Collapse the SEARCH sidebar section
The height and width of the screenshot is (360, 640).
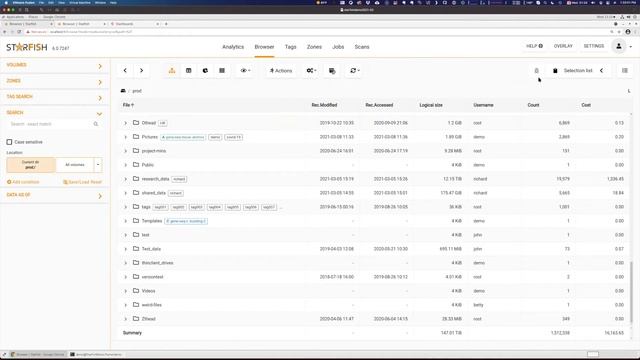pyautogui.click(x=54, y=113)
